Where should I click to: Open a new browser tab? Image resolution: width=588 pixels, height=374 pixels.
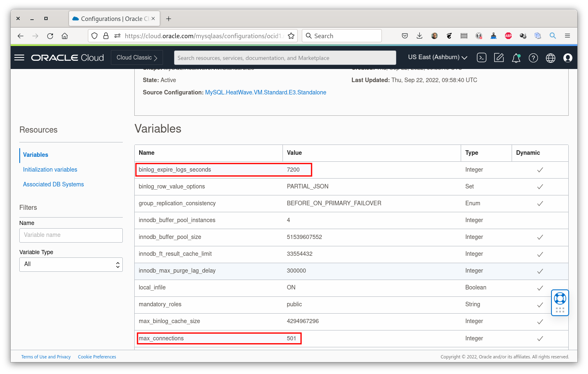tap(168, 18)
